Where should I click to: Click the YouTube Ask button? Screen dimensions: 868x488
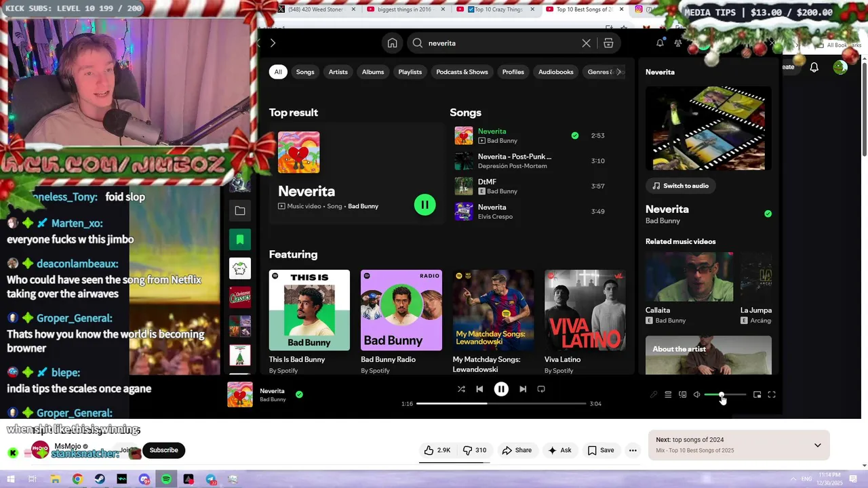pyautogui.click(x=559, y=450)
